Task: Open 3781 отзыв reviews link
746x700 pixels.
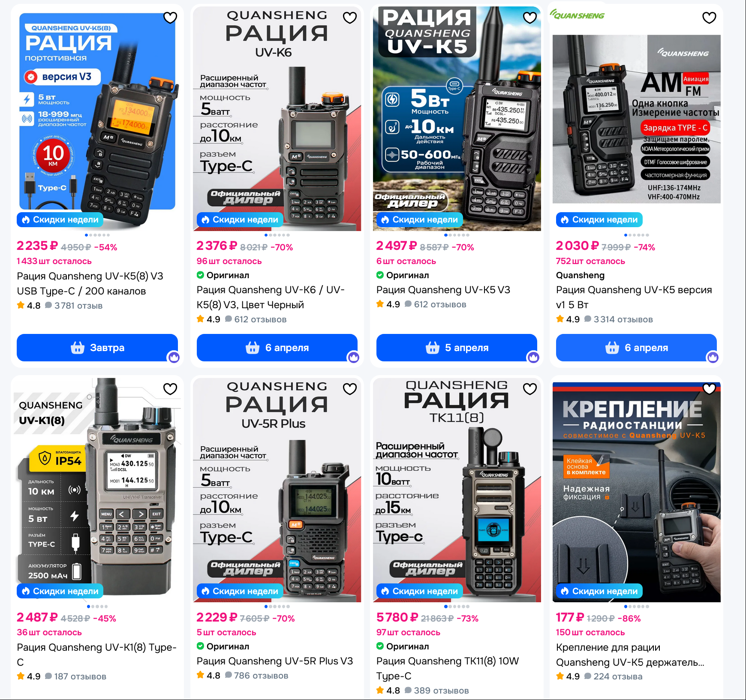Action: pyautogui.click(x=78, y=306)
